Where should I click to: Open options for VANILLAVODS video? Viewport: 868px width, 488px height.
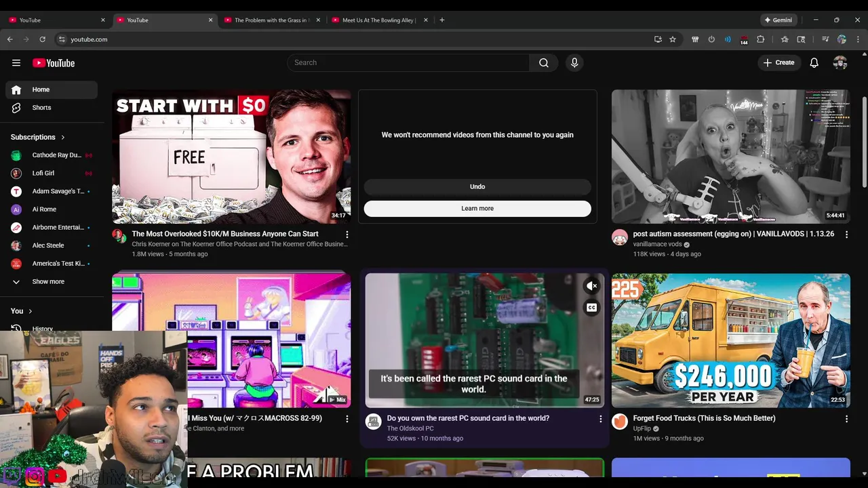tap(846, 235)
